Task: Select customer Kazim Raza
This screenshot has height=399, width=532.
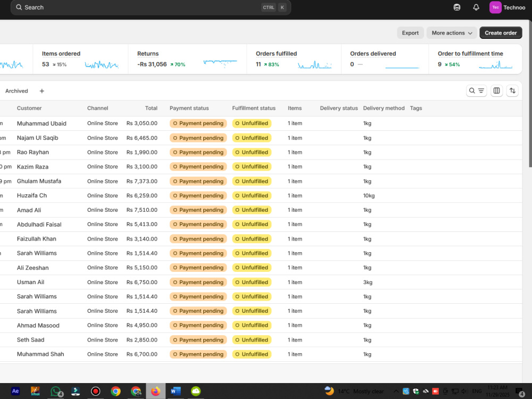Action: [x=32, y=167]
